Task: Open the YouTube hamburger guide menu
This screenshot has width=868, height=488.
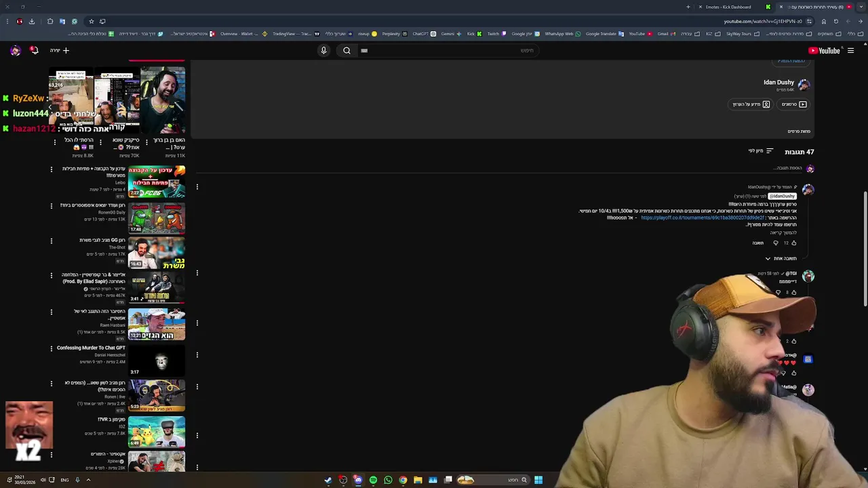Action: pyautogui.click(x=850, y=50)
